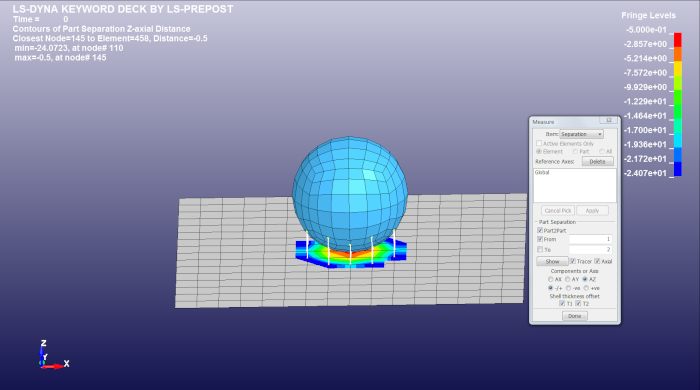The height and width of the screenshot is (390, 700).
Task: Toggle the From checkbox
Action: point(540,239)
